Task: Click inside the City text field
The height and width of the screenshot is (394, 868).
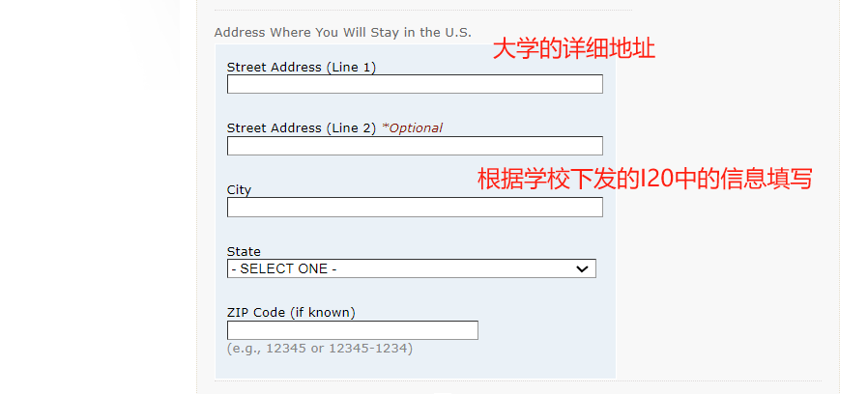Action: coord(415,208)
